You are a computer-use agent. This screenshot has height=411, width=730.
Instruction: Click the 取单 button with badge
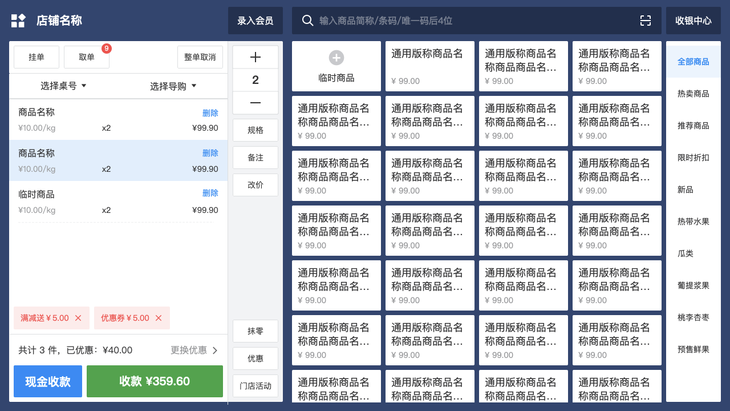click(87, 57)
